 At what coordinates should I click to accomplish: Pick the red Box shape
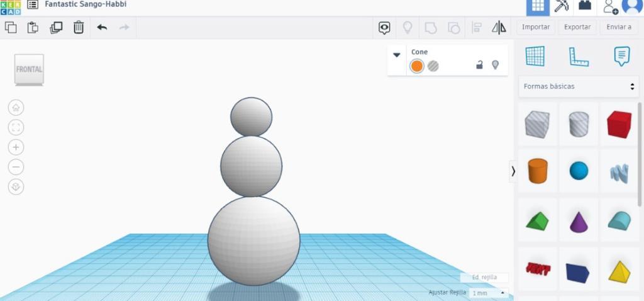click(x=619, y=124)
